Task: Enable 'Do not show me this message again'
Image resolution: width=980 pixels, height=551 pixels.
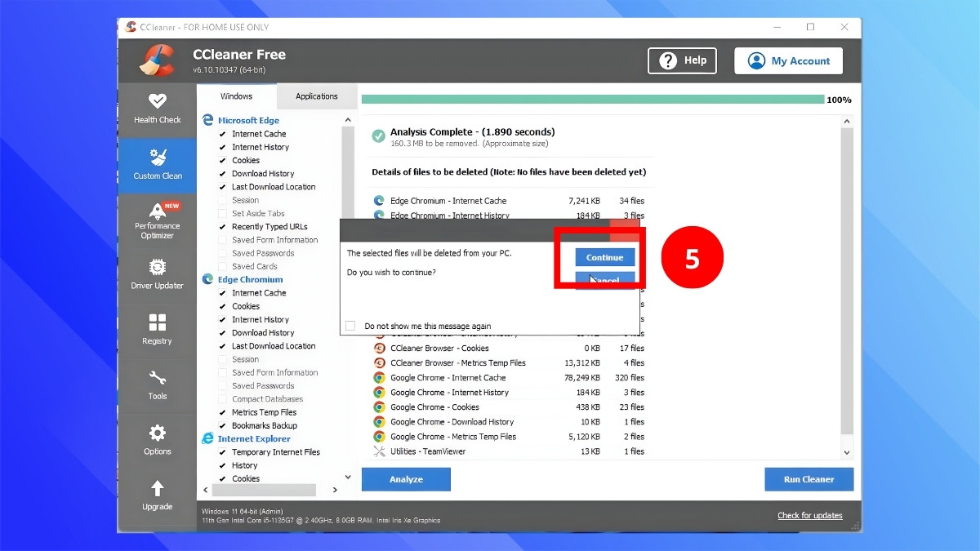Action: coord(350,325)
